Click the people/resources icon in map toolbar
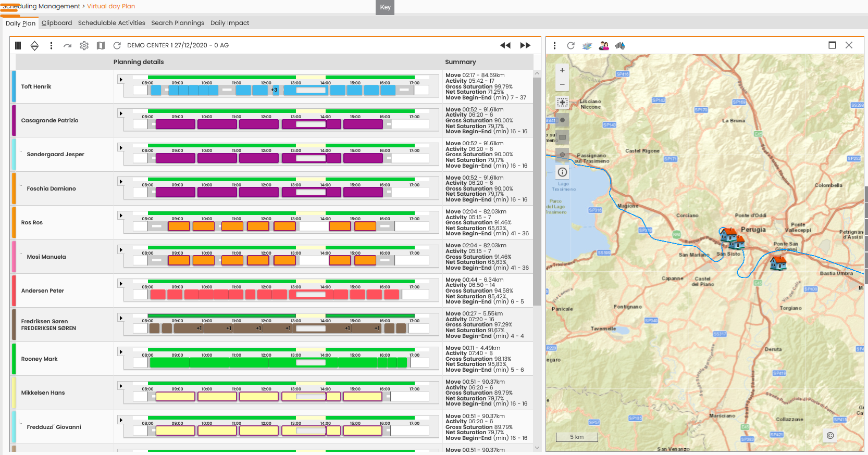 pyautogui.click(x=604, y=45)
